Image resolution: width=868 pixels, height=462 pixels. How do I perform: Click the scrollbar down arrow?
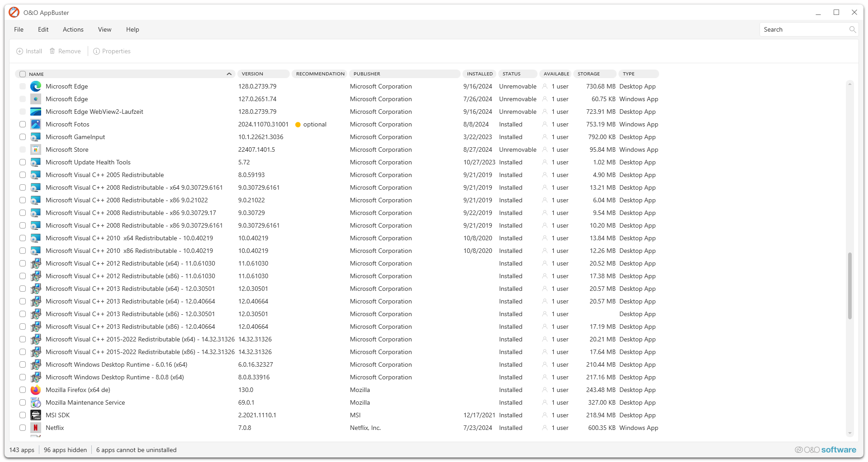pos(850,433)
